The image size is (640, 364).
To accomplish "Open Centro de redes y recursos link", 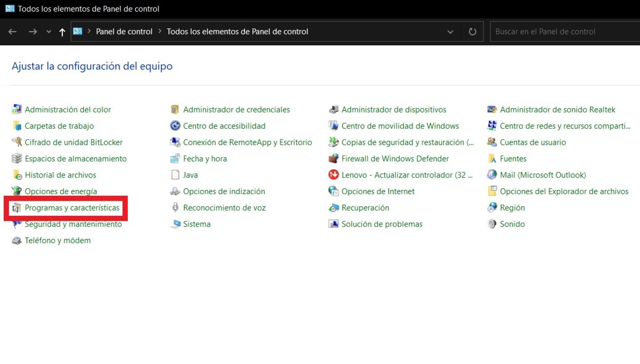I will point(565,126).
